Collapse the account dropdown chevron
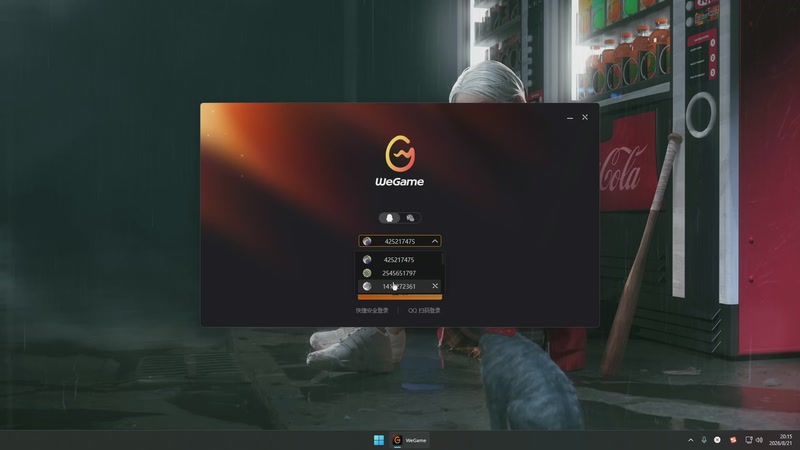Screen dimensions: 800x450 [435, 241]
